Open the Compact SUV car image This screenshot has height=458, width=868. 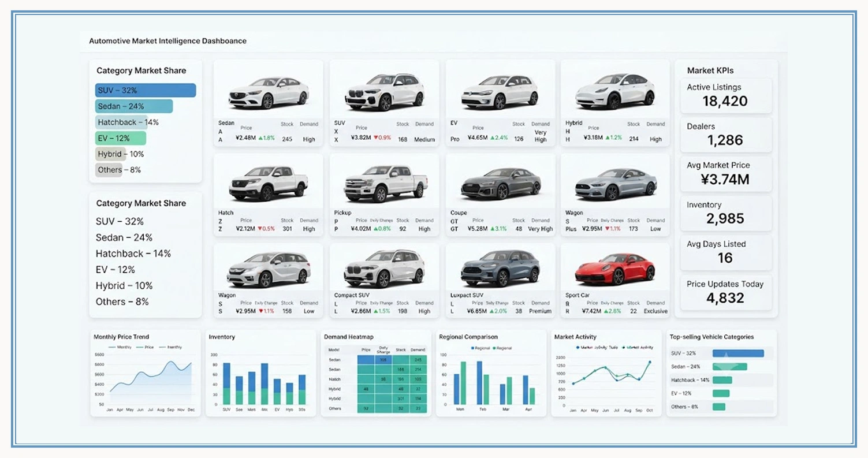pos(385,269)
